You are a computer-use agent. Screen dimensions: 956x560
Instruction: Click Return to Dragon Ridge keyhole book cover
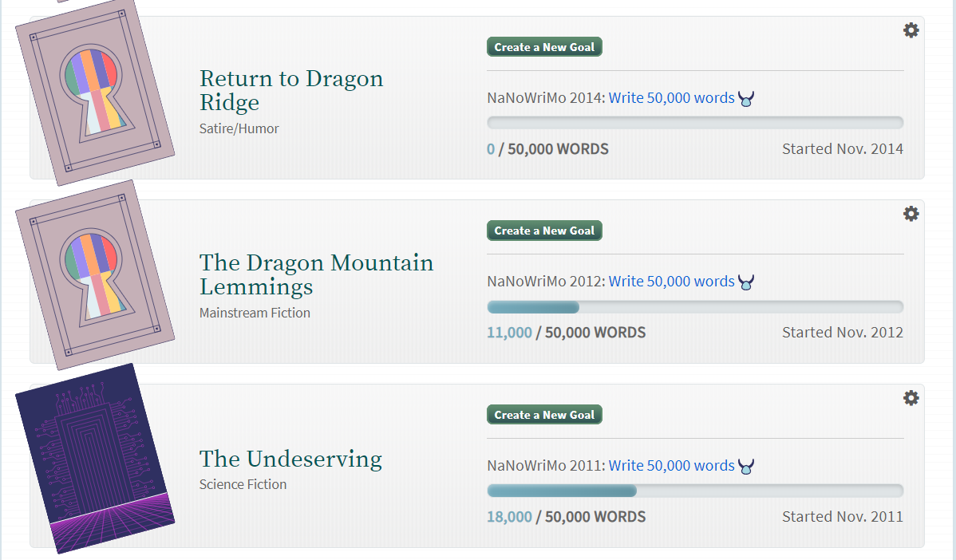pos(94,94)
